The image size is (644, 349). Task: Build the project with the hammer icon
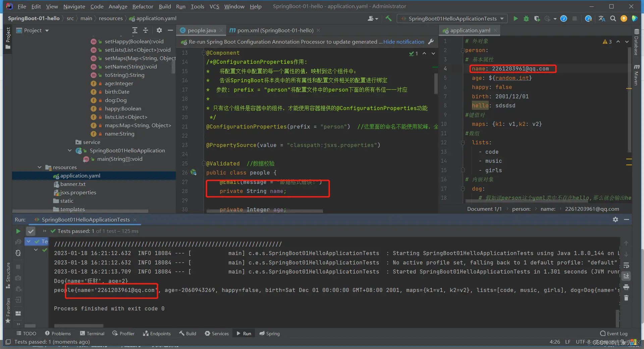click(388, 18)
